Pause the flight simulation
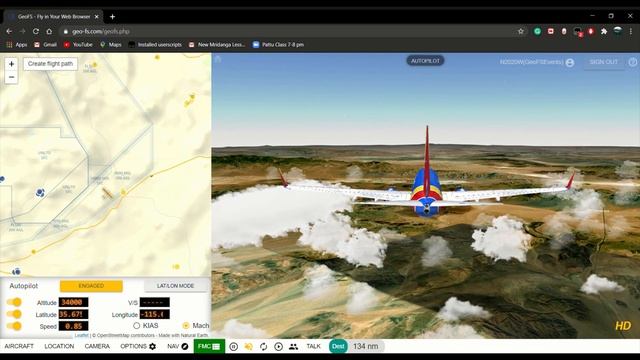Viewport: 640px width, 360px height. point(233,347)
